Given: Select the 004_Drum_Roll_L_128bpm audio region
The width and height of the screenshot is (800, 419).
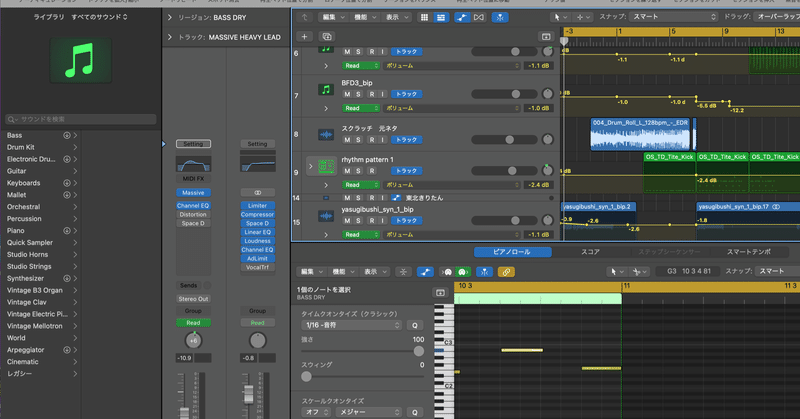Looking at the screenshot, I should point(640,134).
